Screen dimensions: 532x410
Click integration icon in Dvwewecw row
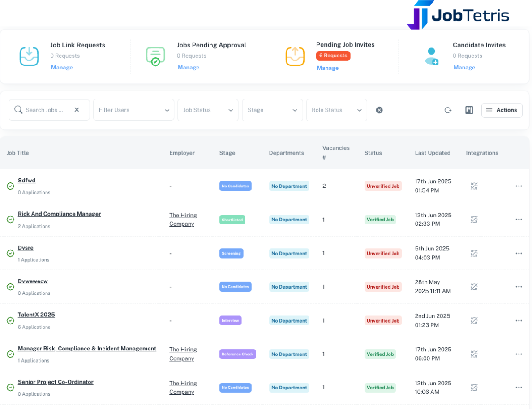474,287
